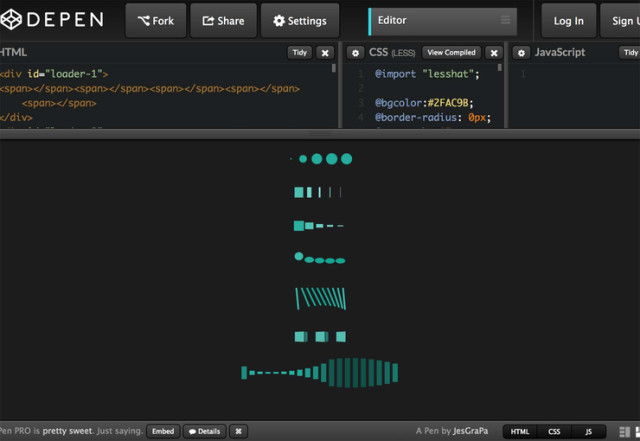This screenshot has height=441, width=640.
Task: Close the HTML editor panel
Action: click(326, 52)
